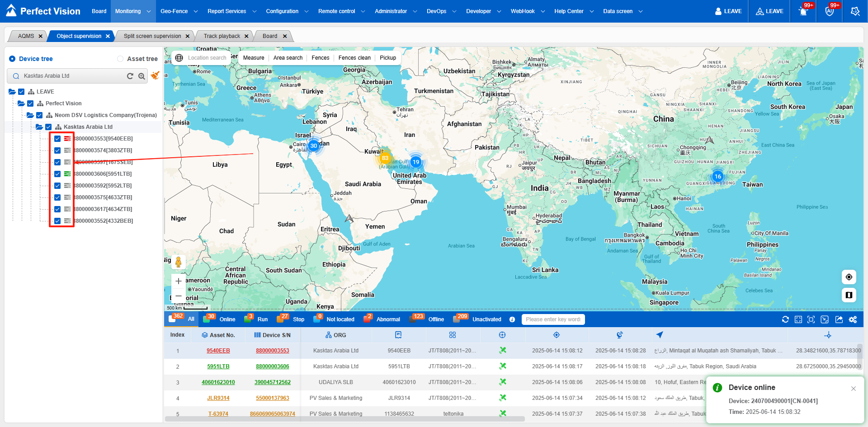Open asset link 9540EEB in table

[218, 351]
